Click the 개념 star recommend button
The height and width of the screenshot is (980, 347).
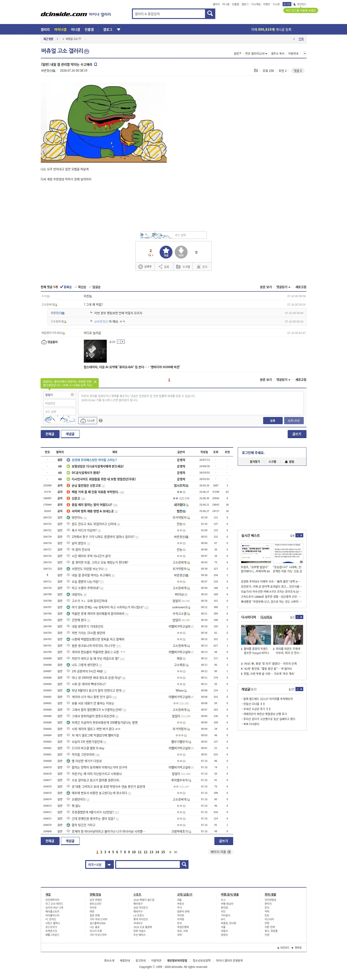click(x=166, y=252)
